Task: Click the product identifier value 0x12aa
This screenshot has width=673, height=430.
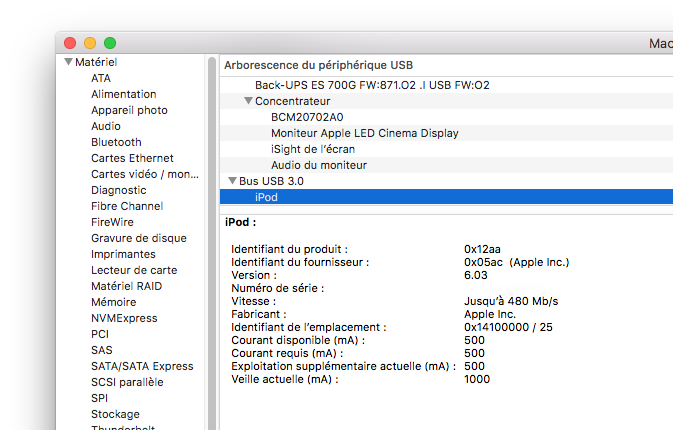Action: coord(482,249)
